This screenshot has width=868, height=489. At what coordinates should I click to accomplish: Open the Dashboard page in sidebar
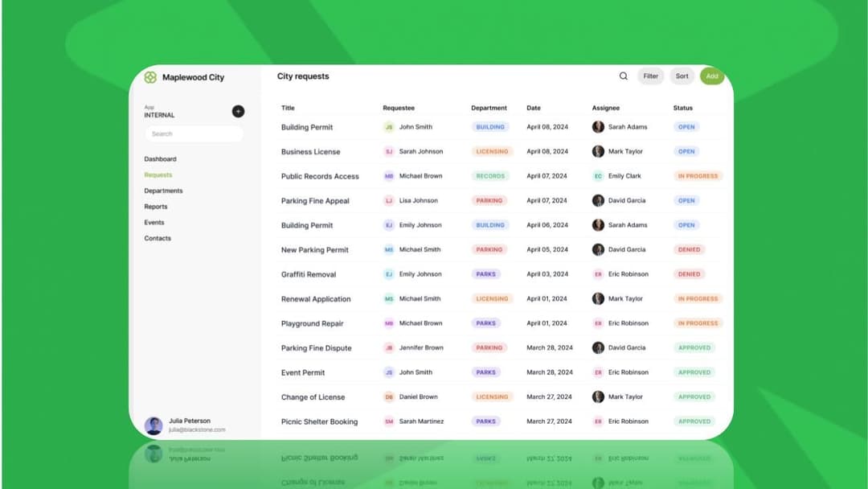160,159
